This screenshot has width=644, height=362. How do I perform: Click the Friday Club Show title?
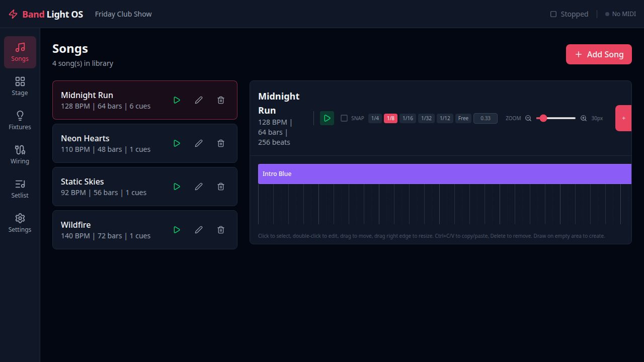click(x=123, y=14)
